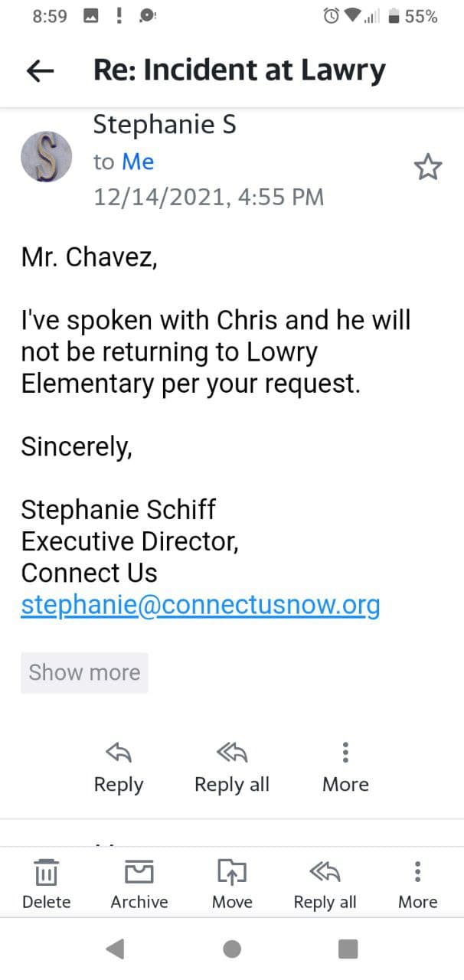Tap Reply all icon below the message
This screenshot has height=980, width=464.
tap(231, 754)
